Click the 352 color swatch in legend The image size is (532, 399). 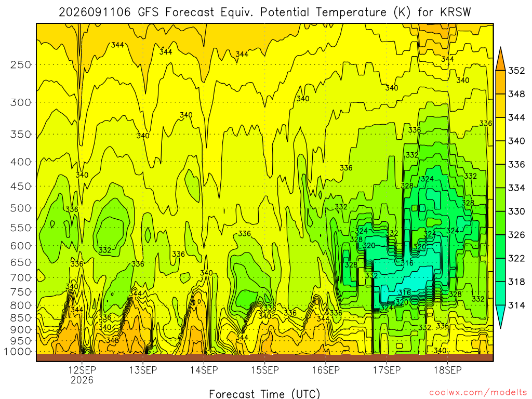[500, 82]
